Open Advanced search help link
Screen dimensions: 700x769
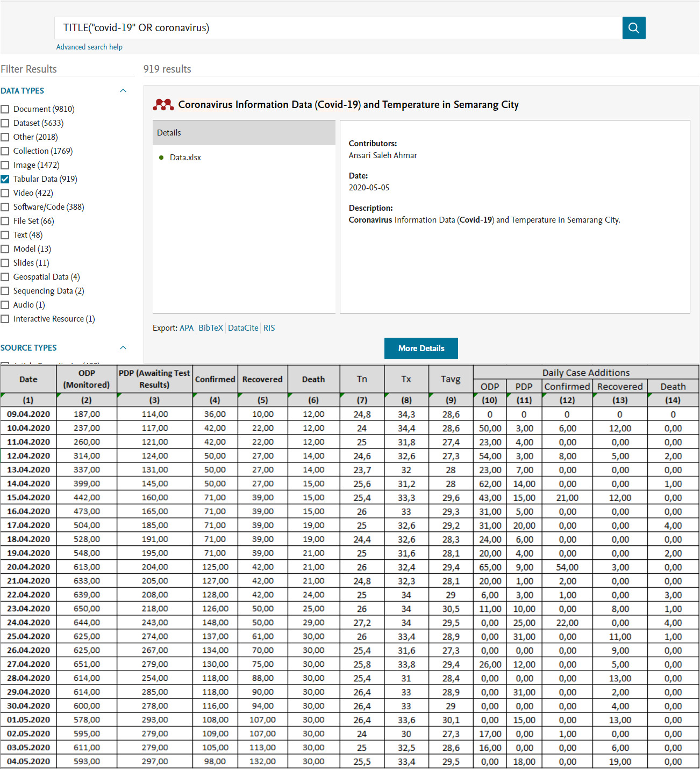(x=89, y=47)
